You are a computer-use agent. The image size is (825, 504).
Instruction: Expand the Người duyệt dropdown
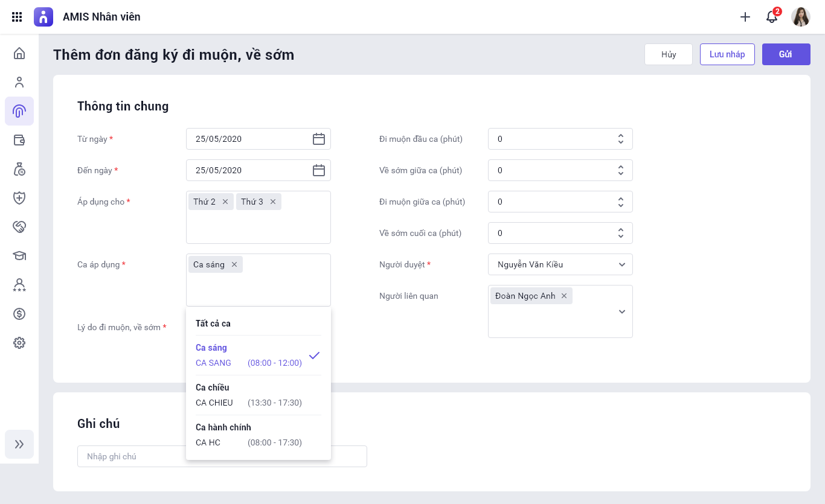(x=622, y=264)
